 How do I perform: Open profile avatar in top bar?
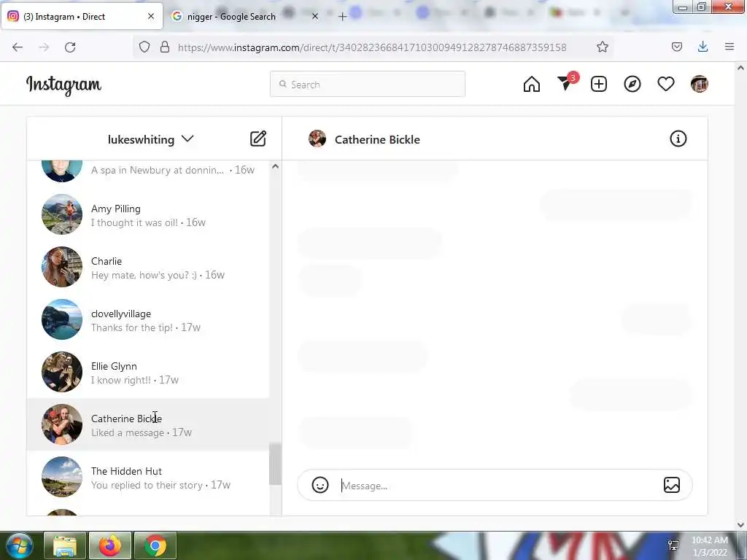pyautogui.click(x=699, y=85)
